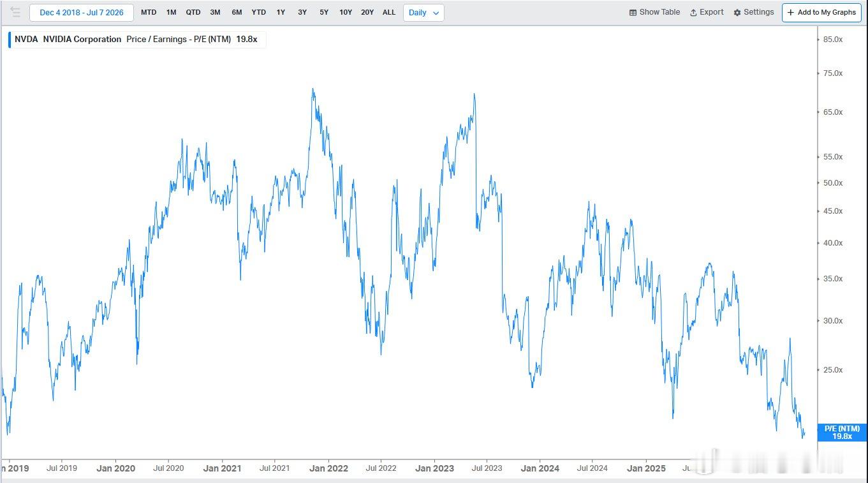Click the Jul 2019 x-axis label
This screenshot has width=868, height=483.
pyautogui.click(x=62, y=468)
